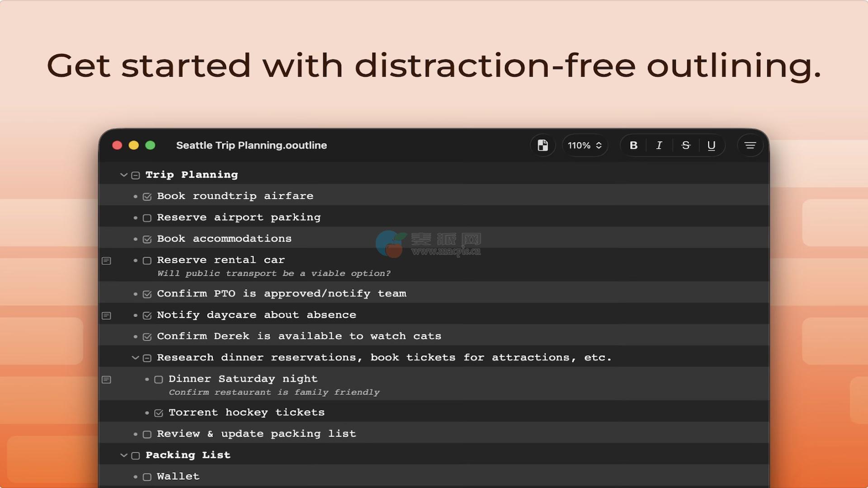Collapse the Trip Planning section

point(123,175)
